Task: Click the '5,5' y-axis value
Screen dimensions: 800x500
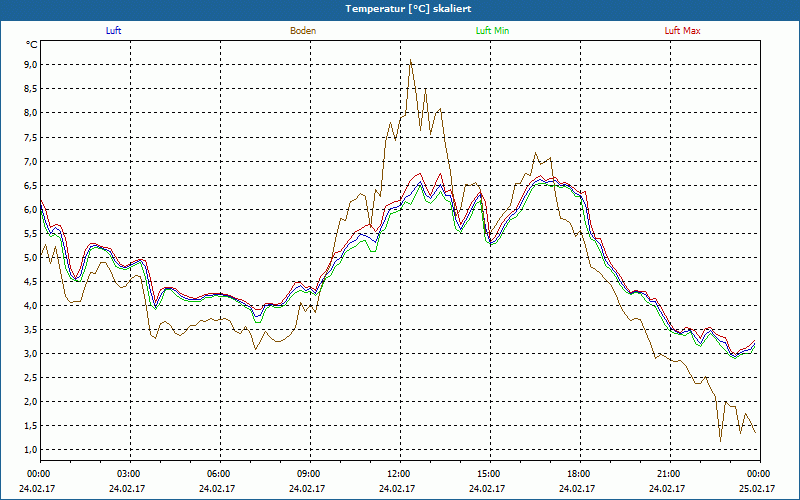Action: tap(31, 233)
